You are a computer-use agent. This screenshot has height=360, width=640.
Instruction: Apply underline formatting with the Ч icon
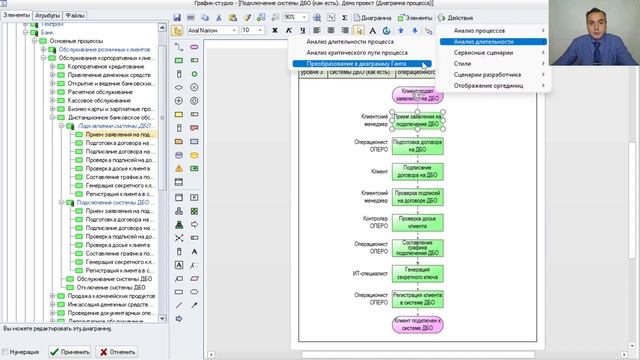tap(302, 30)
